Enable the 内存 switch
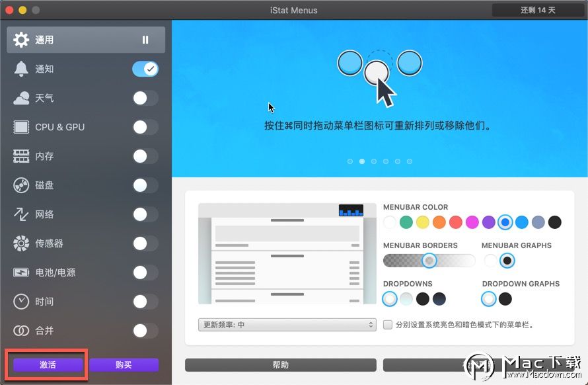 point(145,156)
